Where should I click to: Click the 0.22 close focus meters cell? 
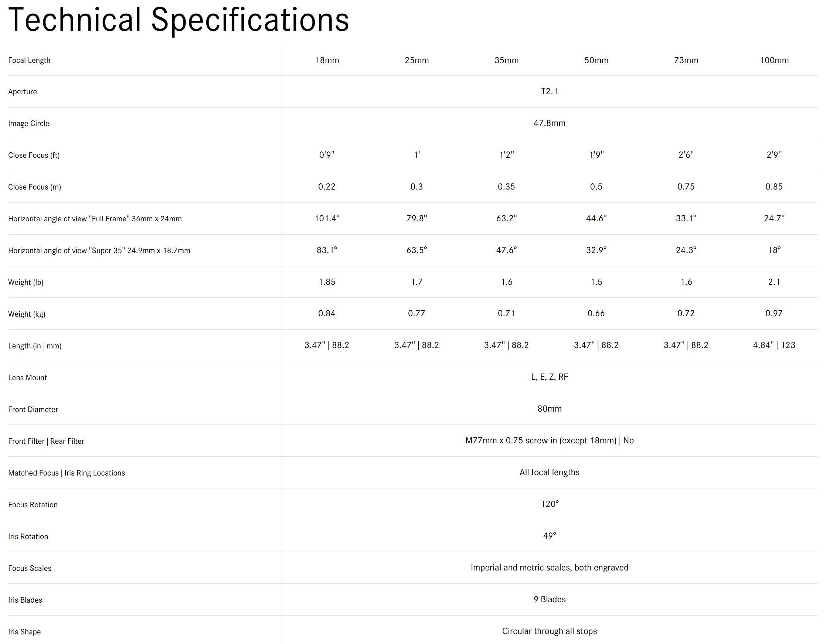[x=327, y=187]
